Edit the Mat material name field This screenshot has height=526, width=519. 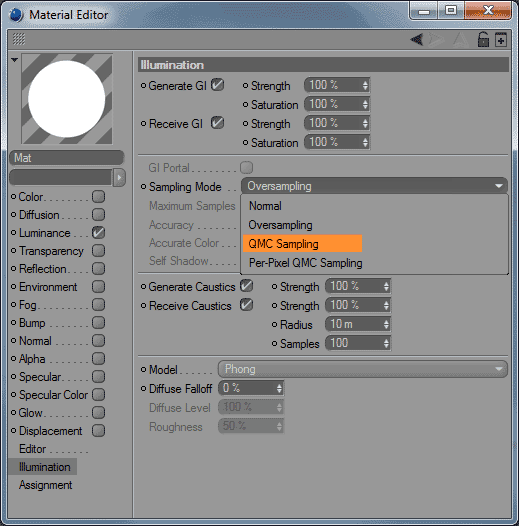click(x=67, y=158)
